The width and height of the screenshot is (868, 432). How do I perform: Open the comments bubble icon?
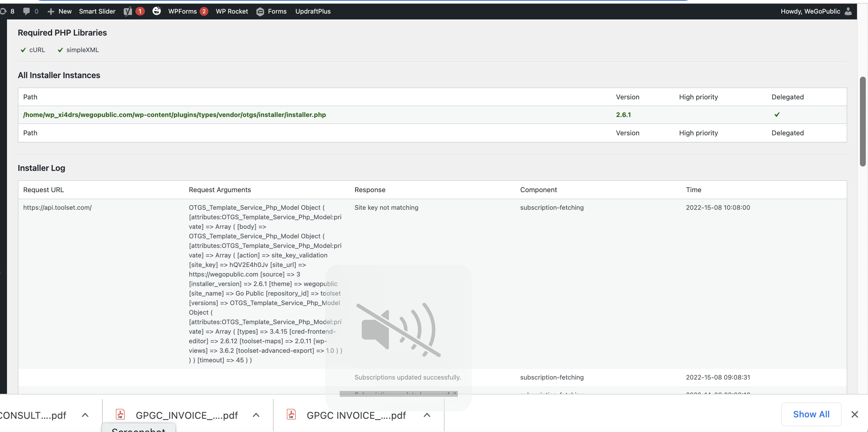(26, 11)
